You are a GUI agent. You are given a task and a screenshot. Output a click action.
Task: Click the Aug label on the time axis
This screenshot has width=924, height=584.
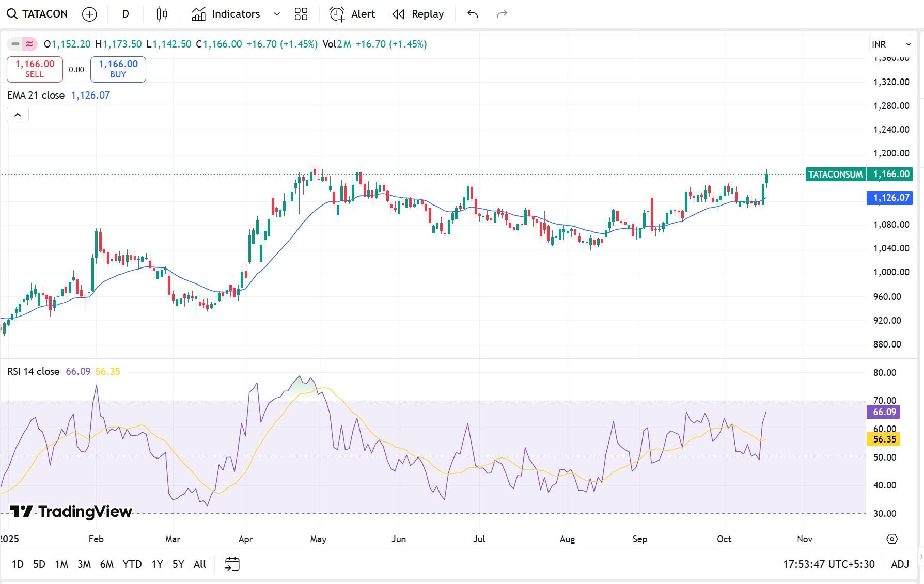567,539
